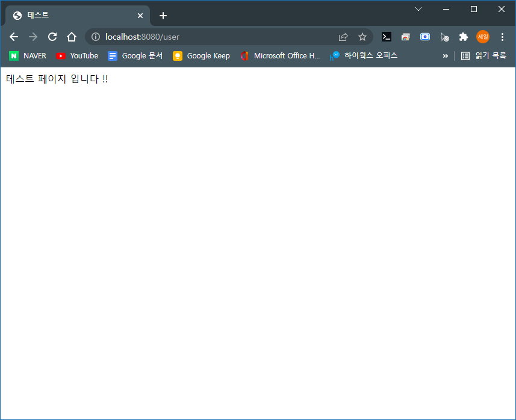Reload the current page

point(52,37)
